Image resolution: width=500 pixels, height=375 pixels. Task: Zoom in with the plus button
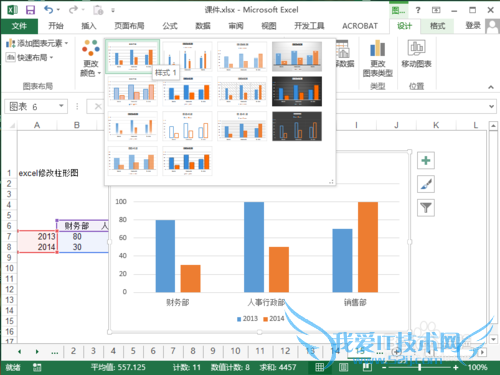[456, 367]
